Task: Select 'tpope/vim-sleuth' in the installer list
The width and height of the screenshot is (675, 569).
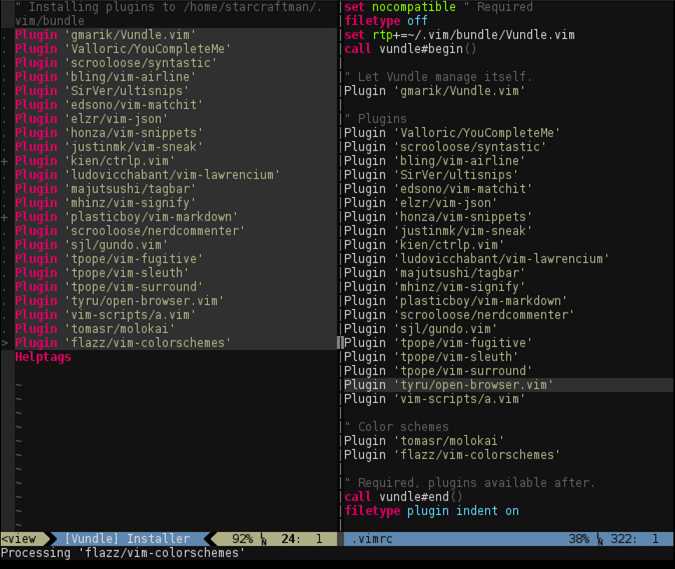Action: tap(102, 272)
